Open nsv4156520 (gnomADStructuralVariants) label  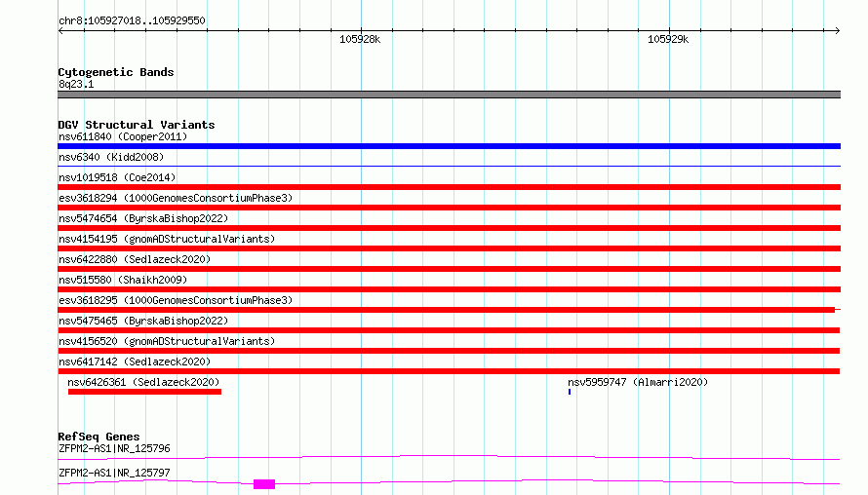pyautogui.click(x=167, y=341)
